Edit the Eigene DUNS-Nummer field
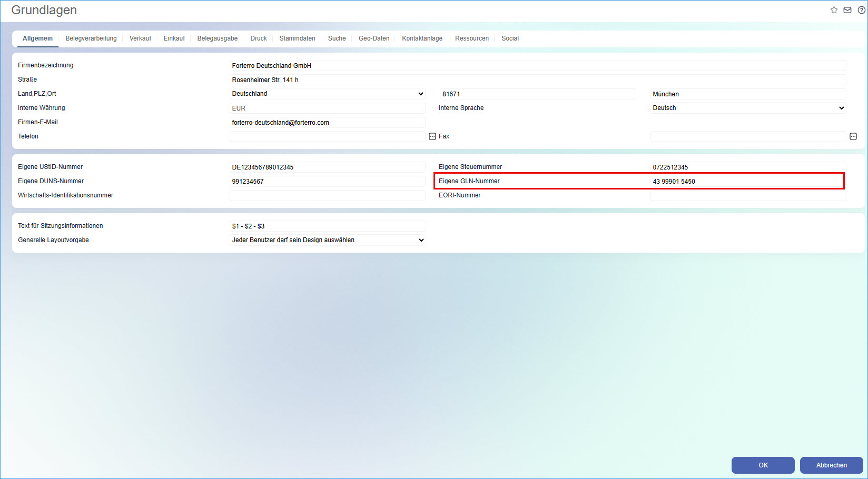Screen dimensions: 868x479 pyautogui.click(x=328, y=182)
